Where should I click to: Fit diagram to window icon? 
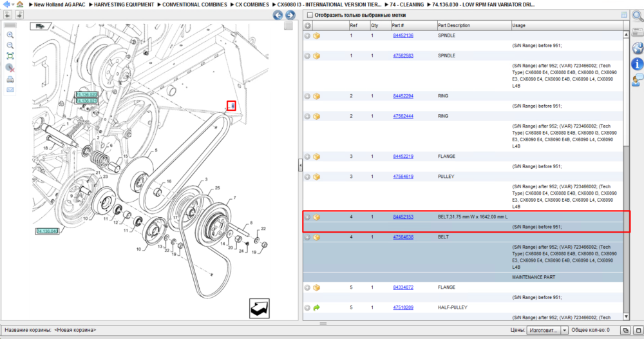(10, 56)
